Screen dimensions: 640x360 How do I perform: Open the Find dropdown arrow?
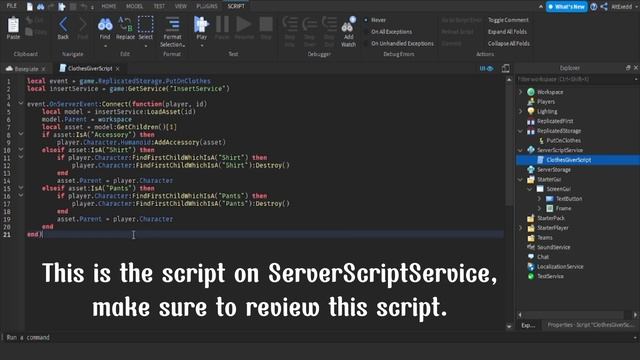click(105, 45)
